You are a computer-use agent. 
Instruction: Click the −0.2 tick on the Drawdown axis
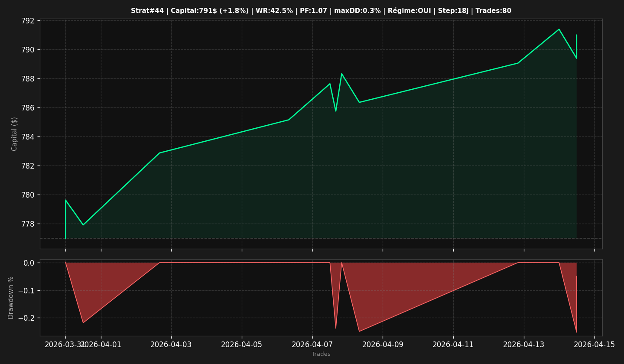pyautogui.click(x=26, y=318)
